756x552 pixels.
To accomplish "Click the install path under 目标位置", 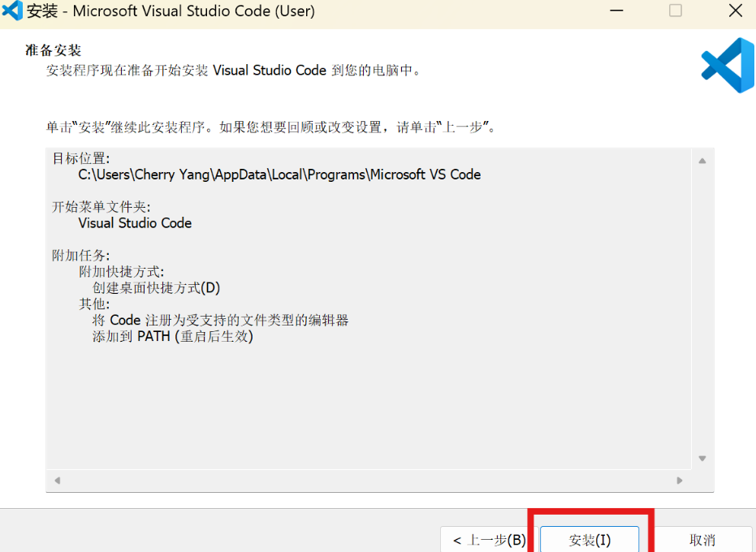I will point(279,175).
